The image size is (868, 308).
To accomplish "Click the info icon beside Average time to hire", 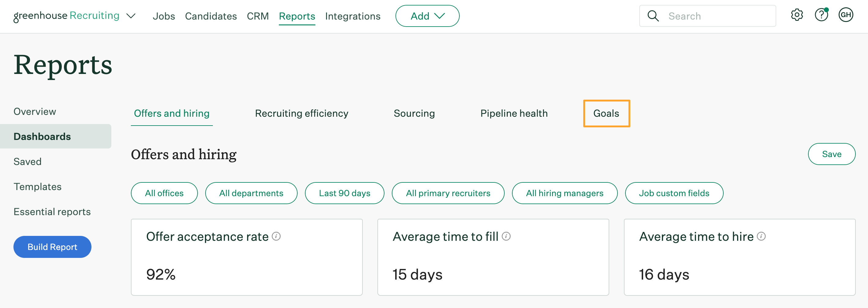I will pos(762,236).
